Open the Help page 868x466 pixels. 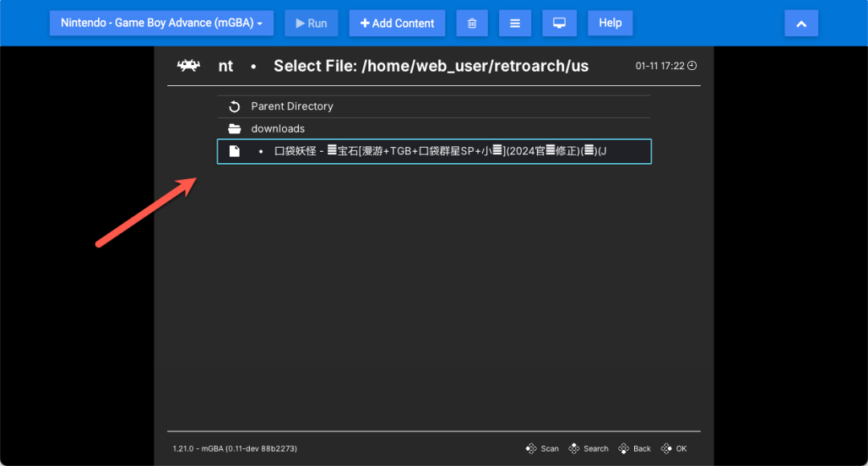click(610, 22)
